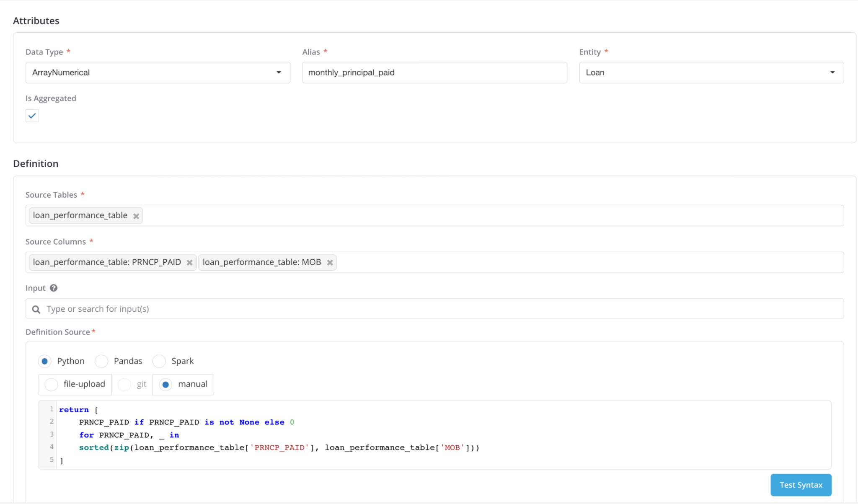Switch to the file-upload option
This screenshot has width=858, height=504.
pyautogui.click(x=51, y=384)
